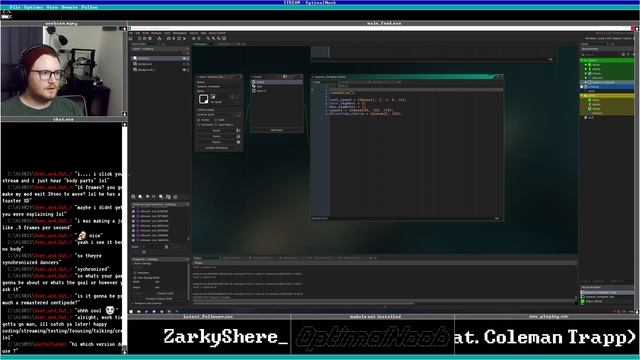Toggle the Uses Physics checkbox

click(x=216, y=125)
